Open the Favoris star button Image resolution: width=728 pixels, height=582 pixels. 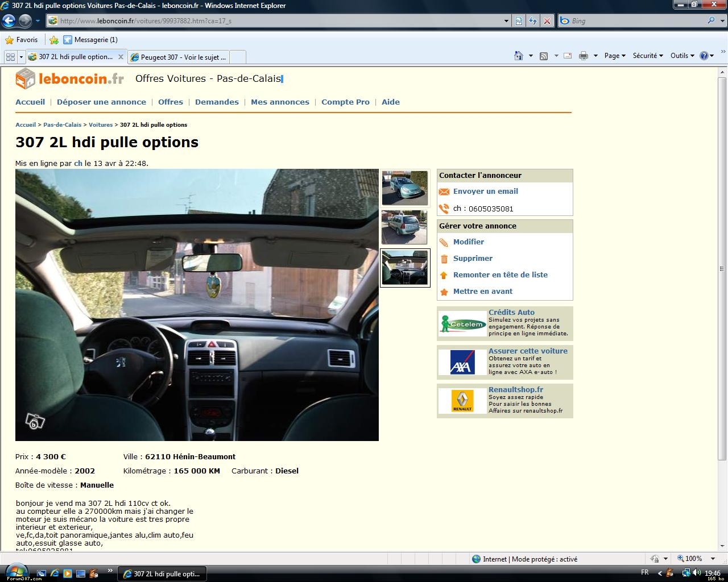pyautogui.click(x=22, y=40)
